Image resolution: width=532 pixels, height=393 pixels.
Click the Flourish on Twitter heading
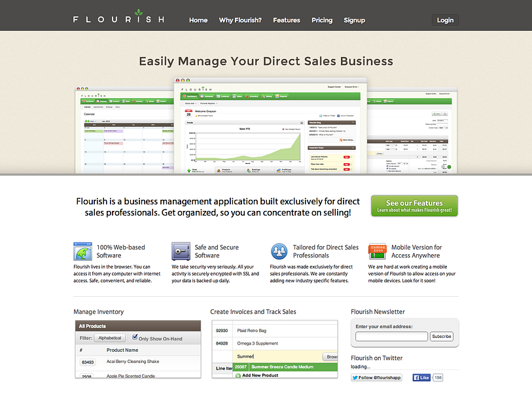[x=377, y=358]
